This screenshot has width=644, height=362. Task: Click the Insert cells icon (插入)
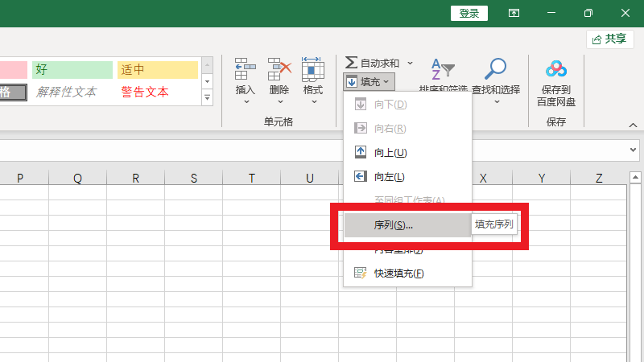click(x=245, y=71)
